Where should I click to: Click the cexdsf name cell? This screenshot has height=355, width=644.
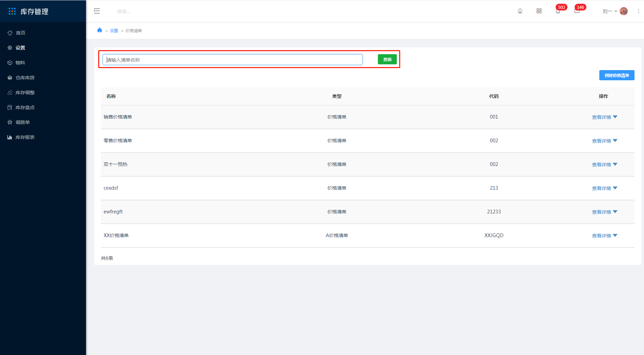pos(111,188)
